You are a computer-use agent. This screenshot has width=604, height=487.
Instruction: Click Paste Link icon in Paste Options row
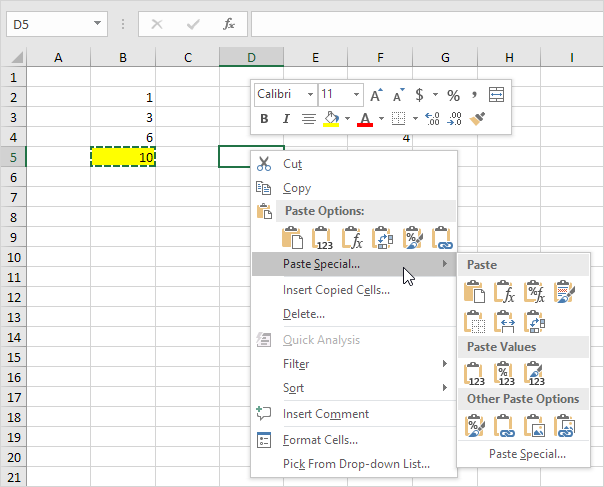click(442, 238)
